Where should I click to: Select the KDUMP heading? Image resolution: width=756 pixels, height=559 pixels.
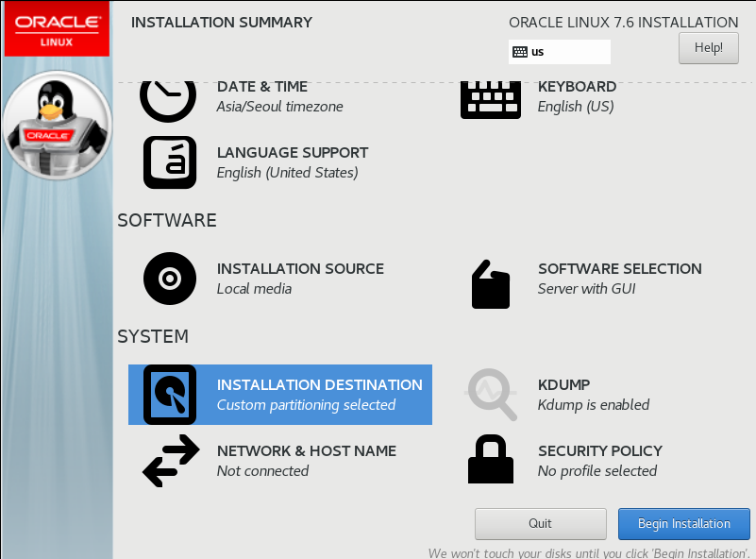pyautogui.click(x=564, y=385)
